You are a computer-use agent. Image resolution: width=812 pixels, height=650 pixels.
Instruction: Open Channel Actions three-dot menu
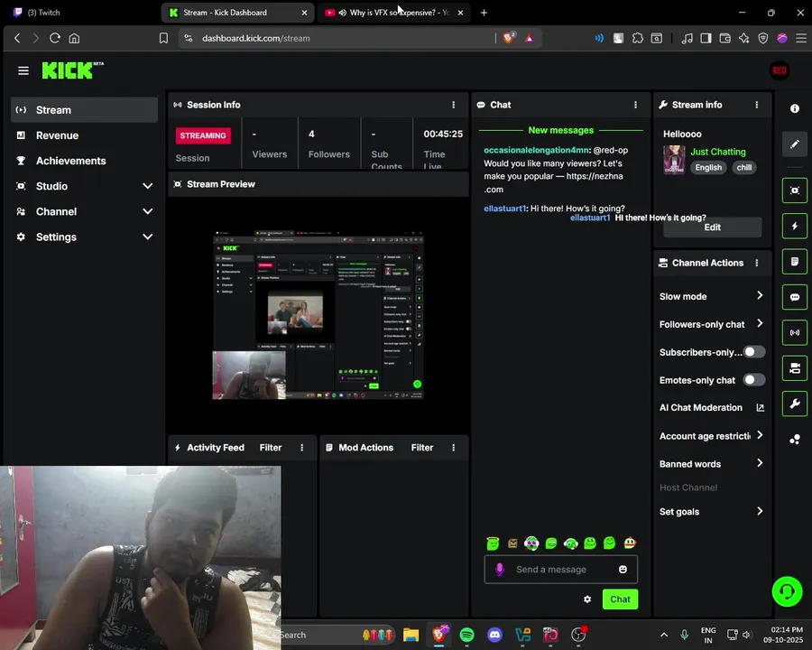pos(757,263)
